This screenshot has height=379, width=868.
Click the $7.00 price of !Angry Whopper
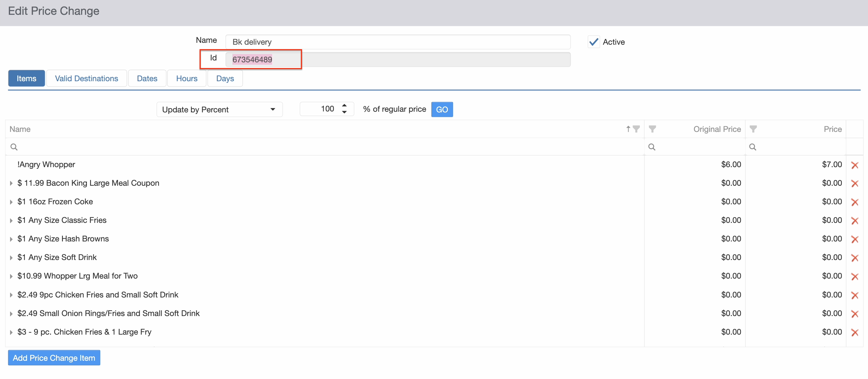(831, 164)
